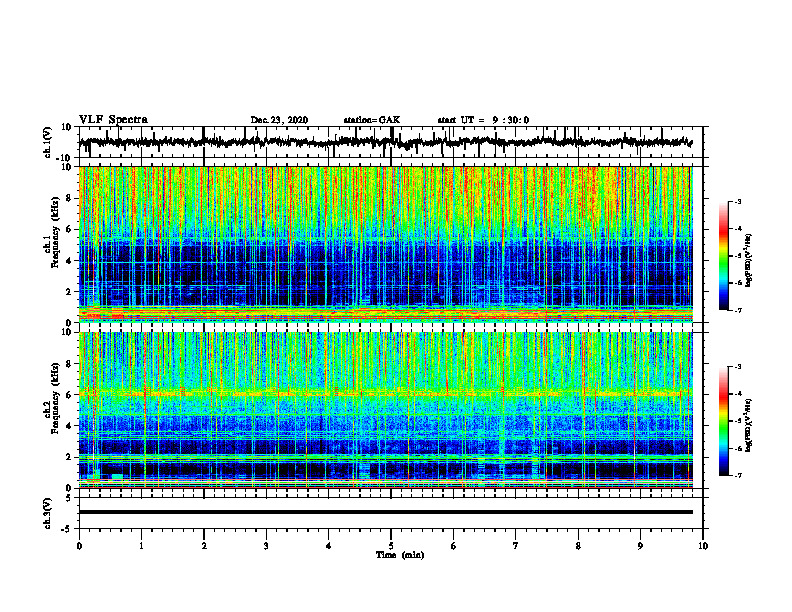Click the "6" kHz tick on ch.2 frequency axis
This screenshot has height=612, width=792.
[x=70, y=395]
